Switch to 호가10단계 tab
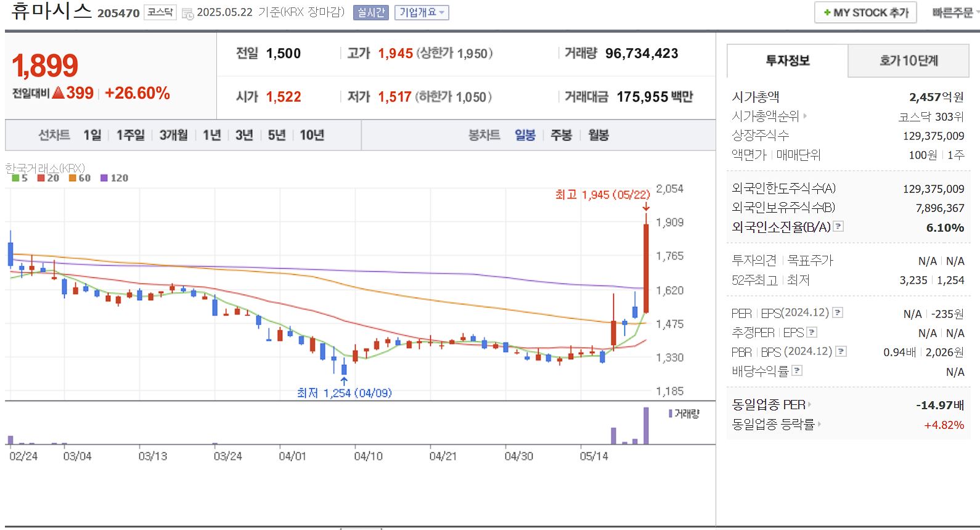This screenshot has height=530, width=980. point(909,60)
